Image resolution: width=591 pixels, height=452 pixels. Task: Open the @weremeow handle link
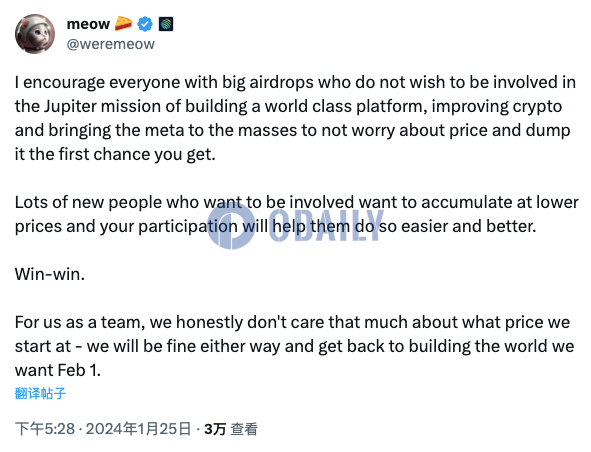click(110, 44)
